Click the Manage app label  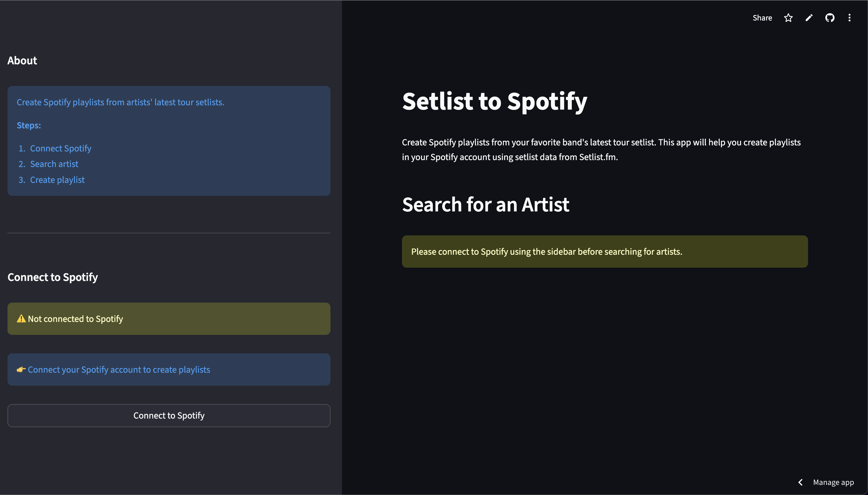click(833, 482)
